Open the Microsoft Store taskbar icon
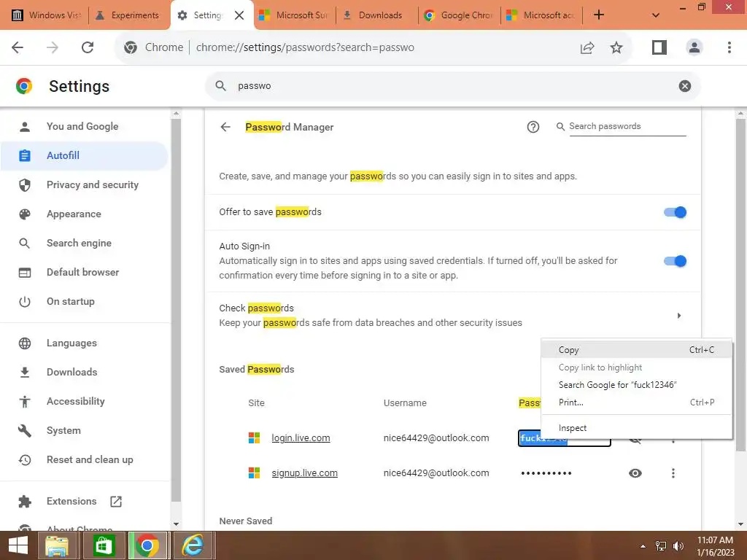The width and height of the screenshot is (747, 560). pos(104,545)
